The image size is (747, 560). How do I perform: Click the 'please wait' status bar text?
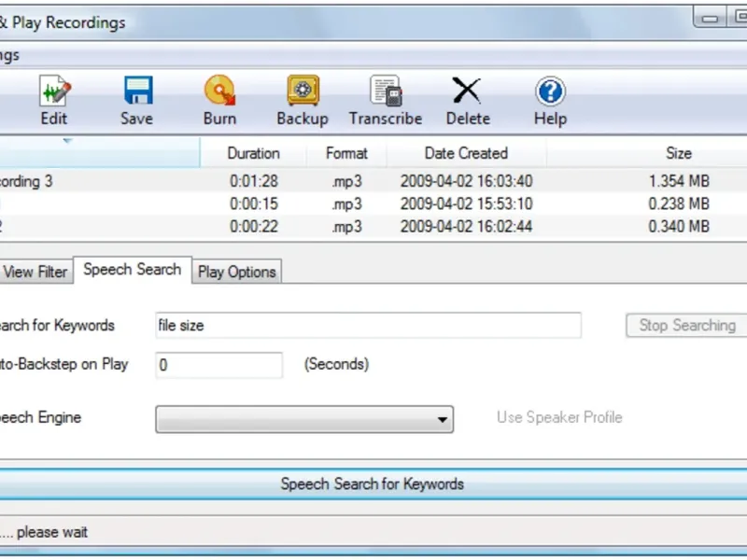click(52, 532)
